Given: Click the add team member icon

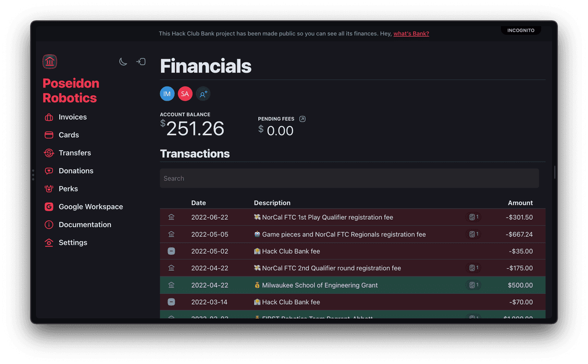Looking at the screenshot, I should click(x=203, y=94).
